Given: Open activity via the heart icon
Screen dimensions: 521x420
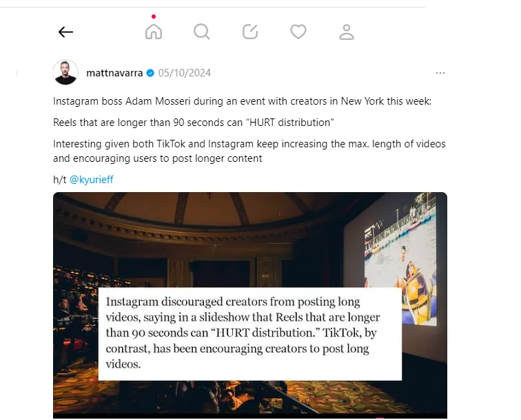Looking at the screenshot, I should (298, 32).
